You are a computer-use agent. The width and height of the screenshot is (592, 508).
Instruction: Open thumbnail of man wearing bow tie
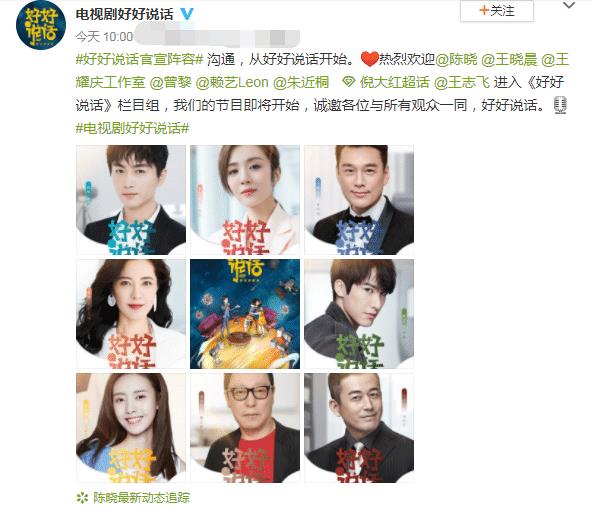click(359, 200)
